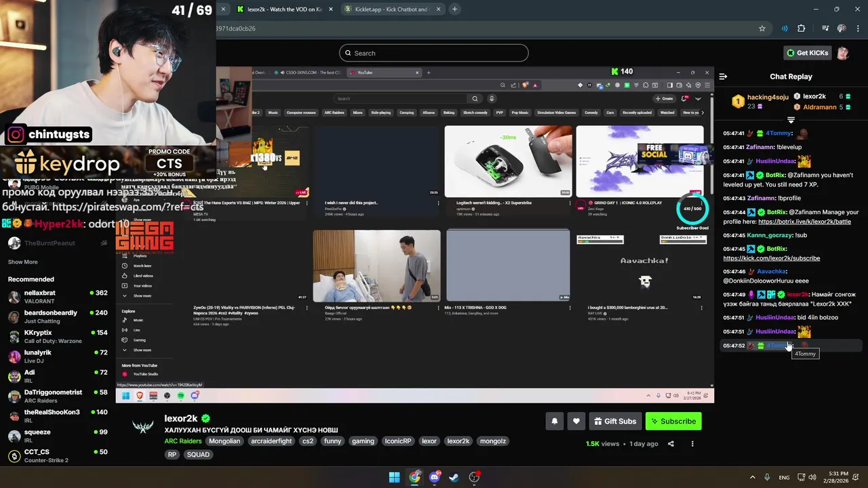Open Chrome three-dot menu
Screen dimensions: 868x488
click(x=858, y=28)
